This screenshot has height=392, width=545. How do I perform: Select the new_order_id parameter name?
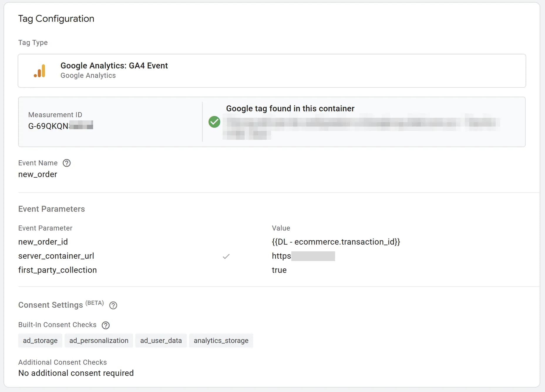pyautogui.click(x=43, y=242)
